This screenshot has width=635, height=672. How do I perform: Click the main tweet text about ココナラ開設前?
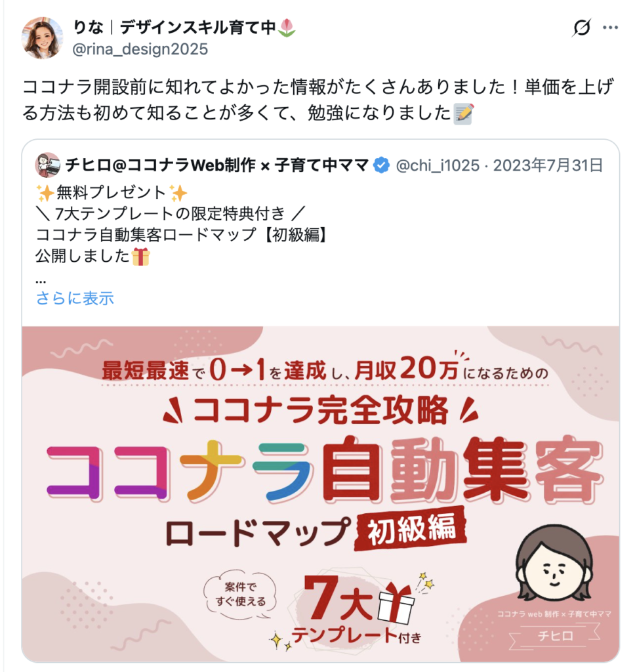318,100
